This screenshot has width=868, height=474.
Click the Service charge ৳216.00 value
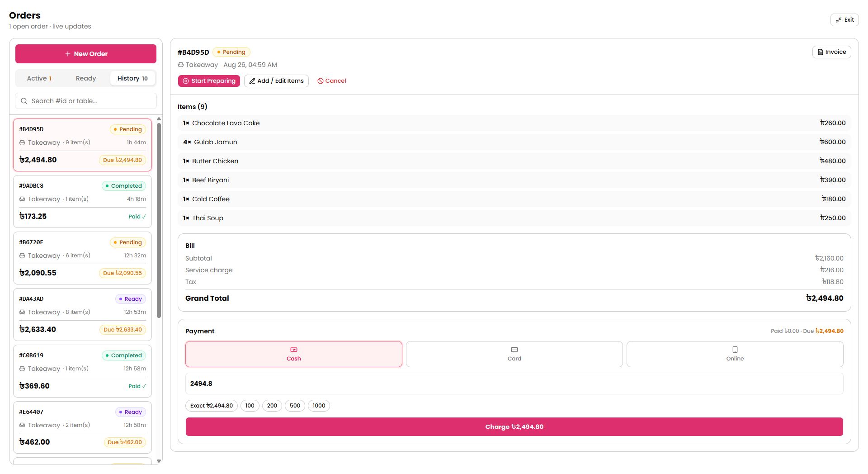click(x=832, y=270)
